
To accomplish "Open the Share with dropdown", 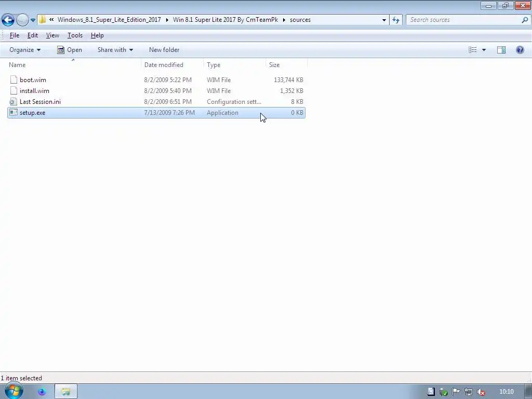I will tap(115, 50).
